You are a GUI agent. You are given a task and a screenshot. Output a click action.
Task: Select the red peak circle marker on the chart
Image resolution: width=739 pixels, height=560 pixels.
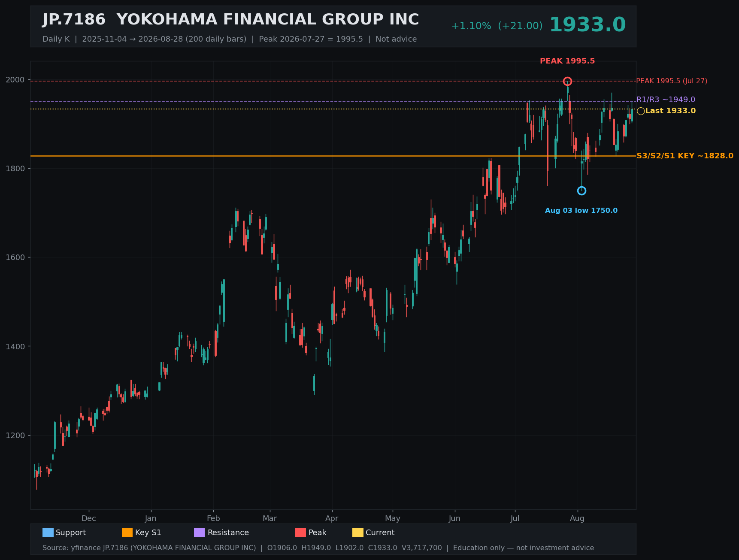(x=567, y=81)
